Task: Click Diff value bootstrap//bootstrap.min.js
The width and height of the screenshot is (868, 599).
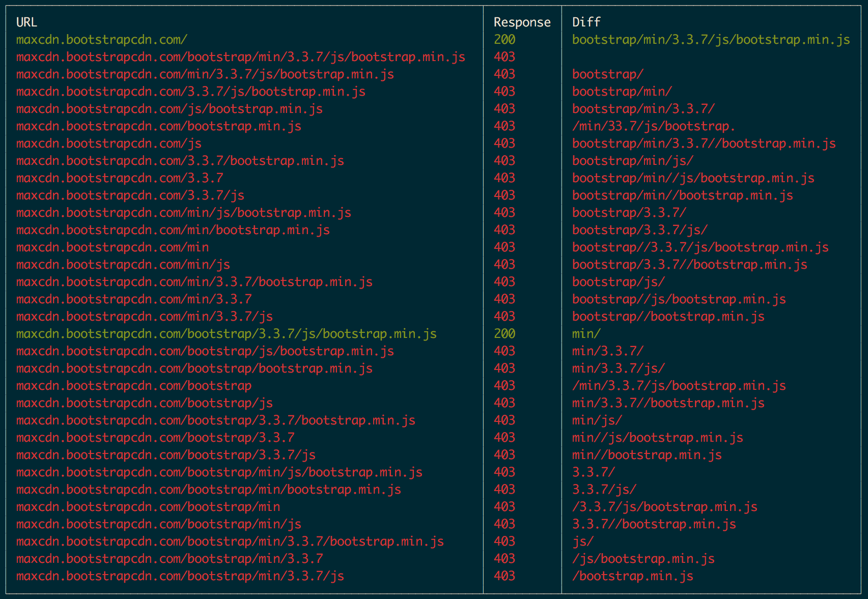Action: [x=668, y=317]
